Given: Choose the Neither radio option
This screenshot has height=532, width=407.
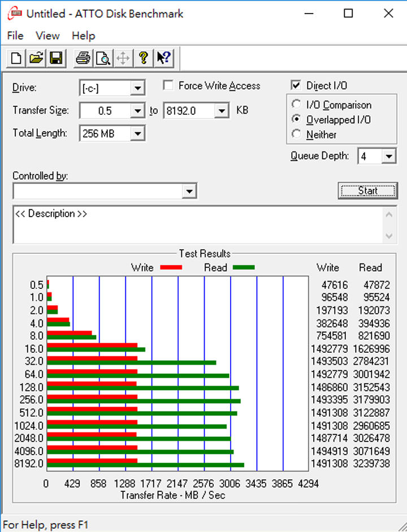Looking at the screenshot, I should coord(296,135).
